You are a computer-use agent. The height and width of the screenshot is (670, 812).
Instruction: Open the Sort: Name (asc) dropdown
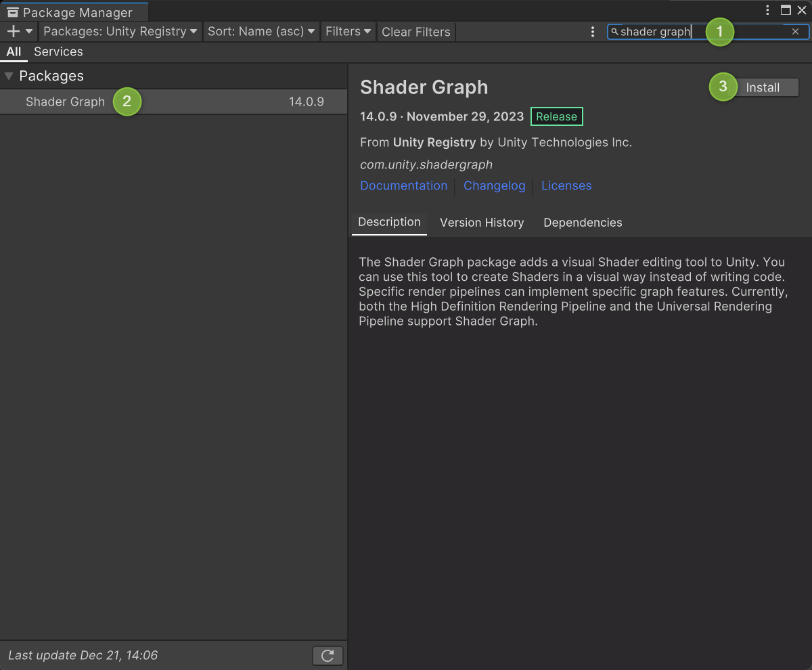[x=261, y=31]
